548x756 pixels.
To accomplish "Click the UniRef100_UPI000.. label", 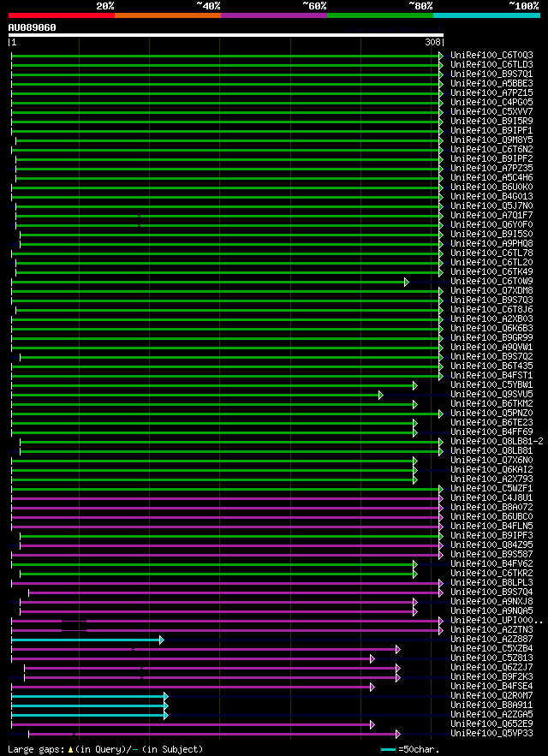I will 497,621.
